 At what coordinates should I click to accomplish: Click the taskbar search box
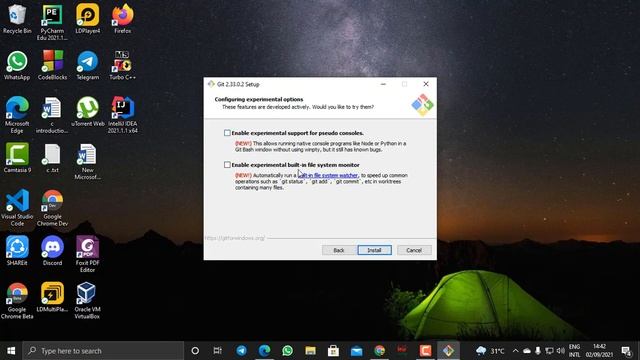click(x=103, y=351)
